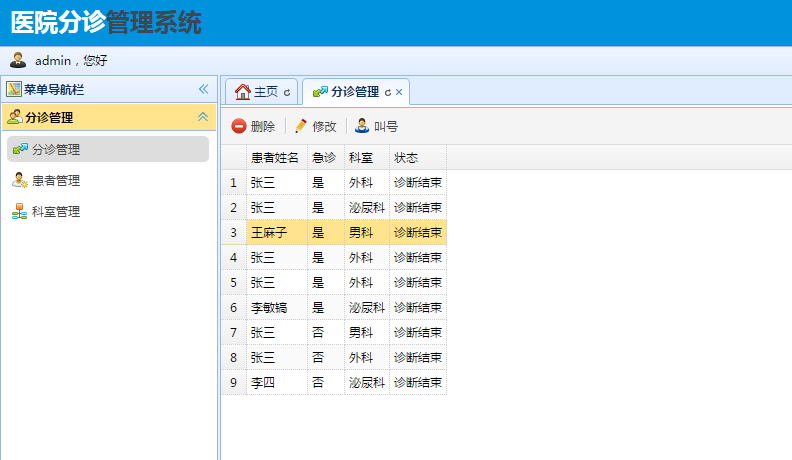Click the 分诊管理 accordion header user icon
The width and height of the screenshot is (792, 460).
[15, 117]
